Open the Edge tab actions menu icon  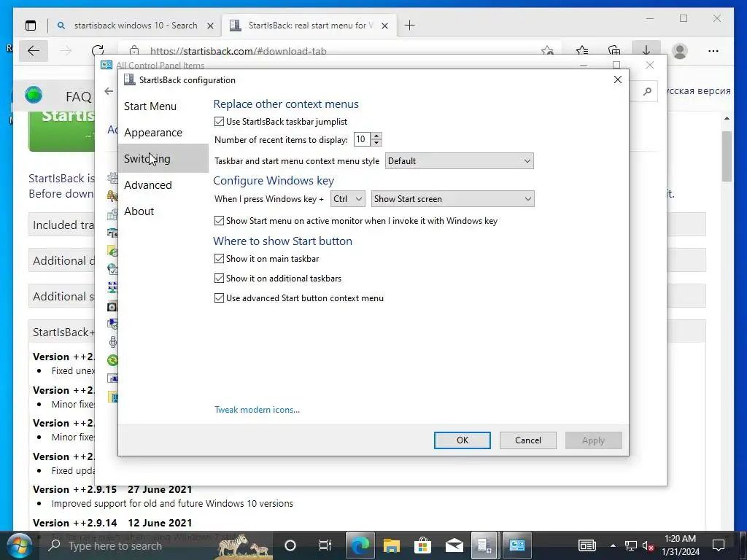pyautogui.click(x=31, y=26)
